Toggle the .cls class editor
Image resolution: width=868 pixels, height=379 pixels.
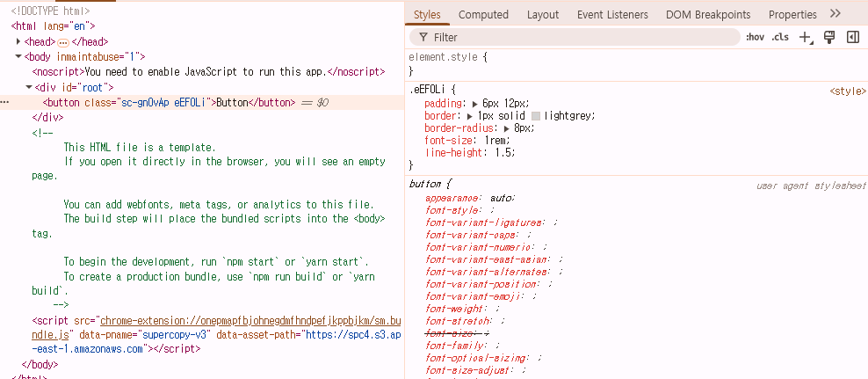(x=780, y=37)
